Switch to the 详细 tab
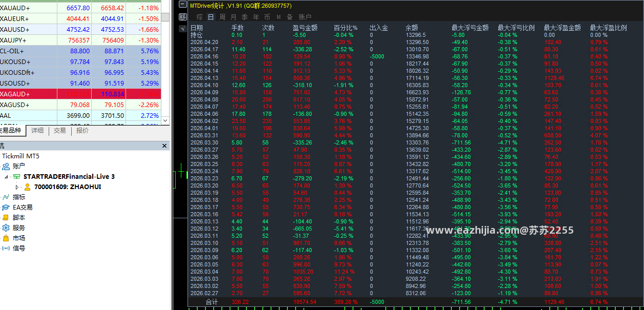644x310 pixels. (37, 131)
